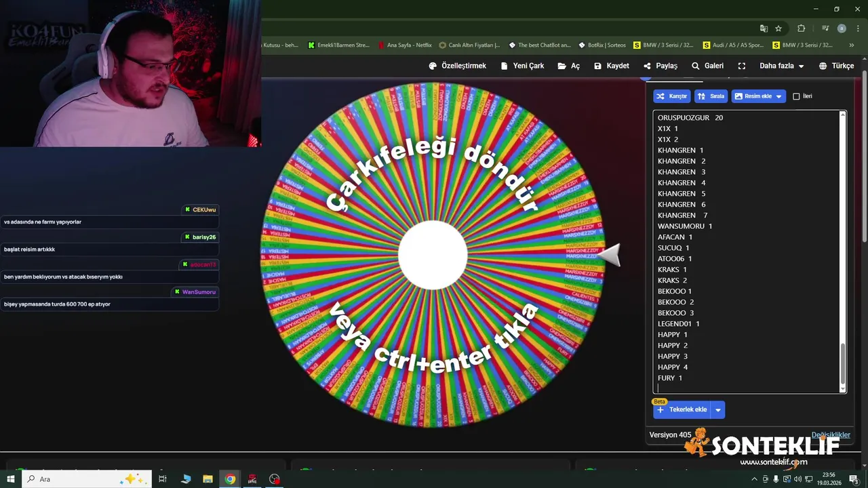
Task: Click the Resim ekle image button
Action: click(x=752, y=96)
